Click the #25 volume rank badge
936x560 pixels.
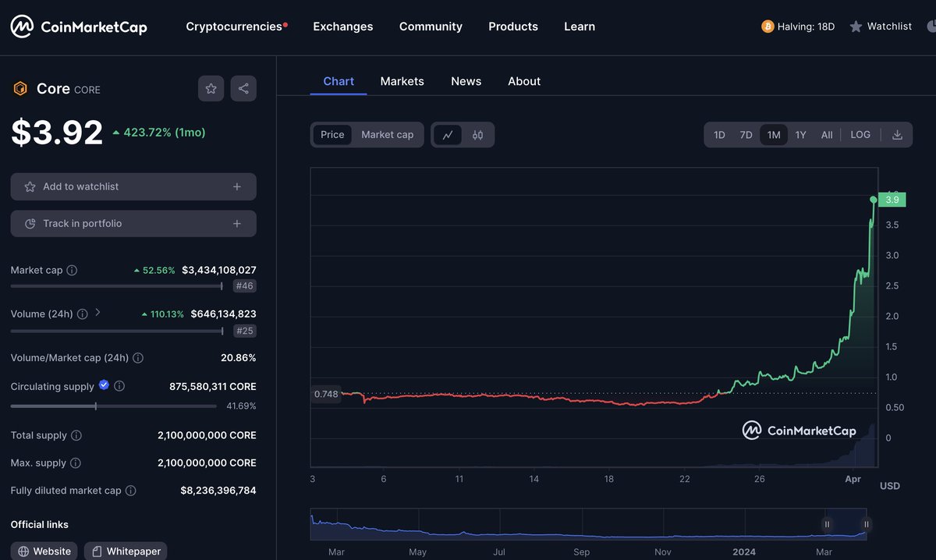pyautogui.click(x=245, y=331)
